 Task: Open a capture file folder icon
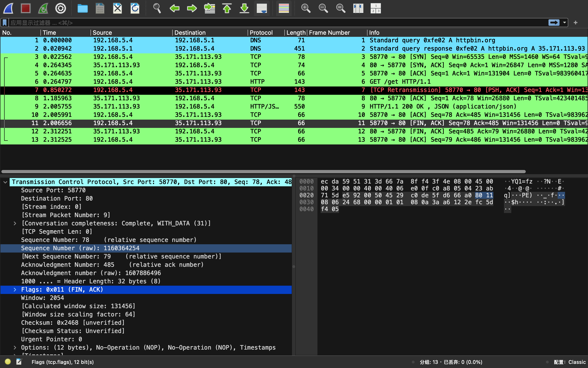[83, 8]
